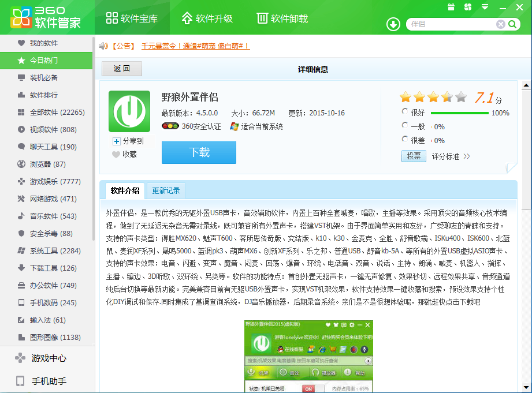This screenshot has width=532, height=393.
Task: Click the 野狼外置伴侣 app icon
Action: tap(129, 111)
